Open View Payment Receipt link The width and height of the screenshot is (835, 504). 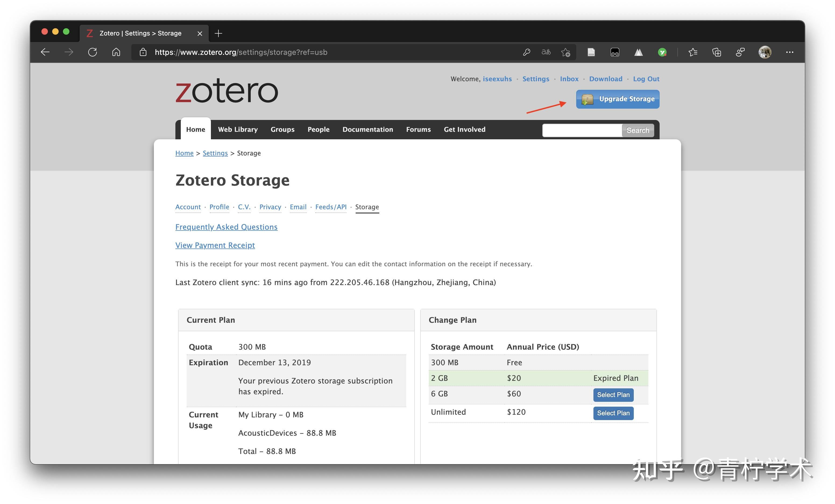(215, 245)
